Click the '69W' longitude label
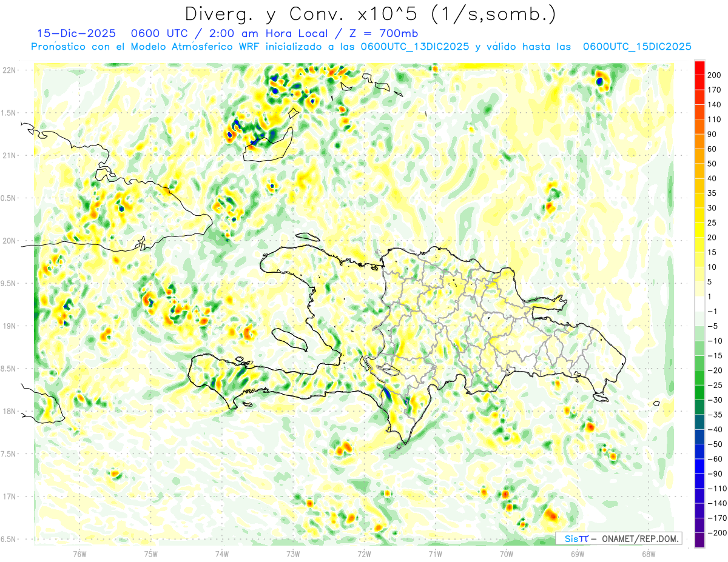 577,554
